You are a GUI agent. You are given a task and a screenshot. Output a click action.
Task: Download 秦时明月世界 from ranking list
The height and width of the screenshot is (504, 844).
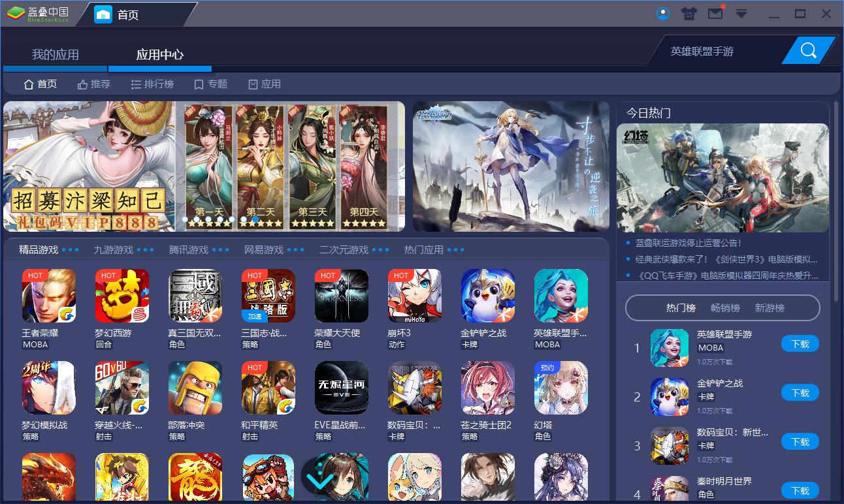[x=800, y=490]
